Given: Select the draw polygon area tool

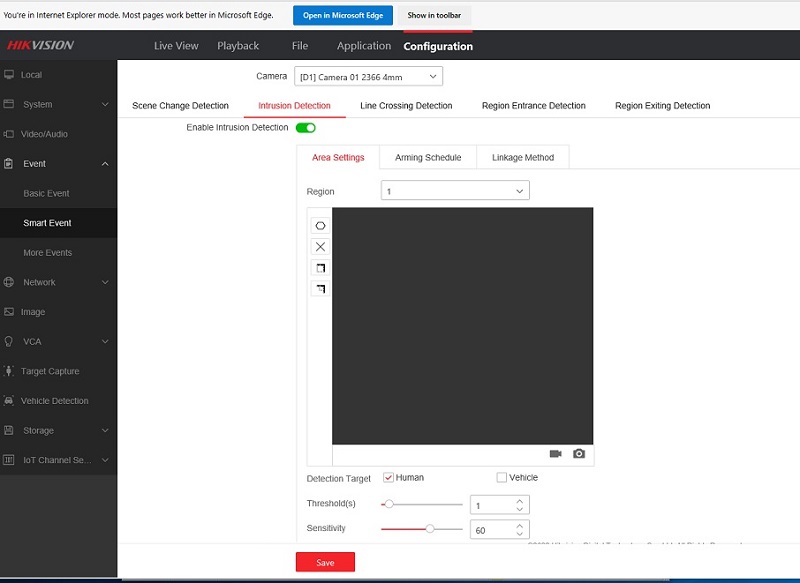Looking at the screenshot, I should tap(320, 226).
